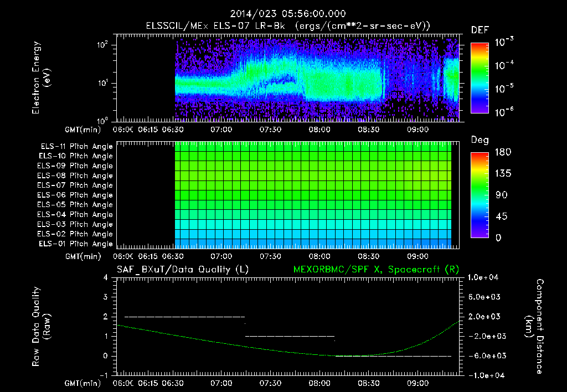Click the DEF color bar legend
The height and width of the screenshot is (392, 567).
pyautogui.click(x=480, y=78)
